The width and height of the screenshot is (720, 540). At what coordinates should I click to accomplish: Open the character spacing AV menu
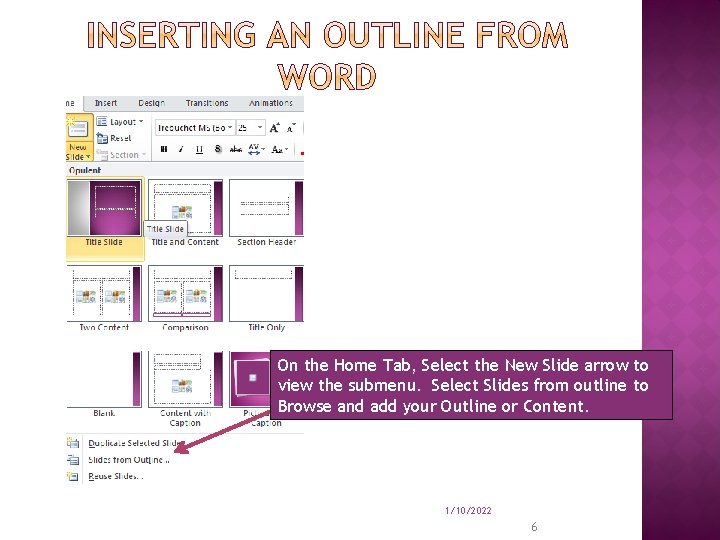(256, 149)
